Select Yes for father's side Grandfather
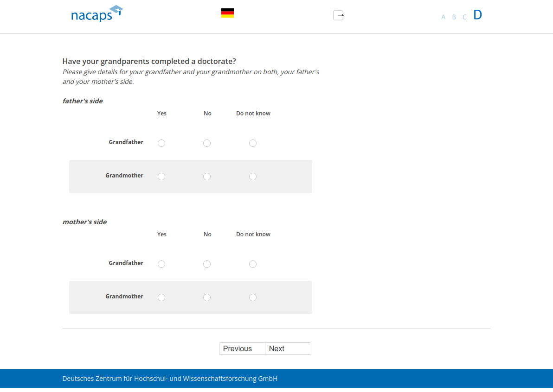This screenshot has width=553, height=392. click(x=161, y=143)
